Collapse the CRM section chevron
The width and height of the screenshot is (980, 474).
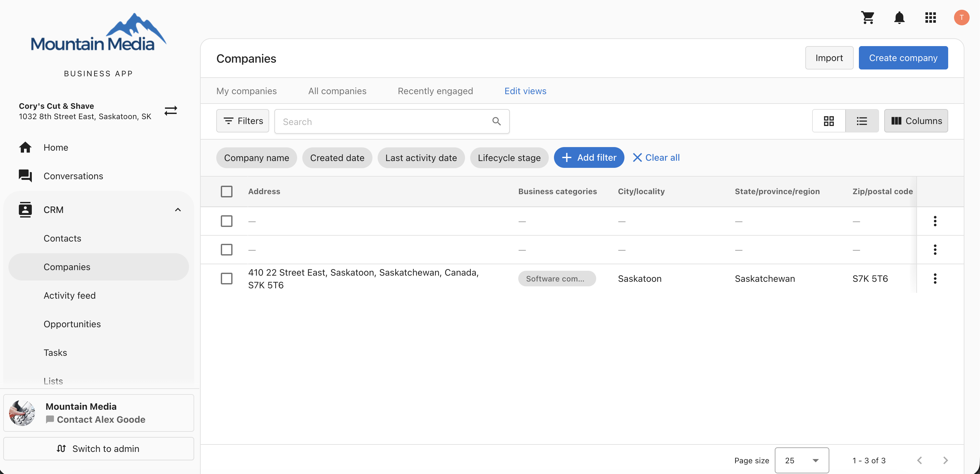[178, 210]
